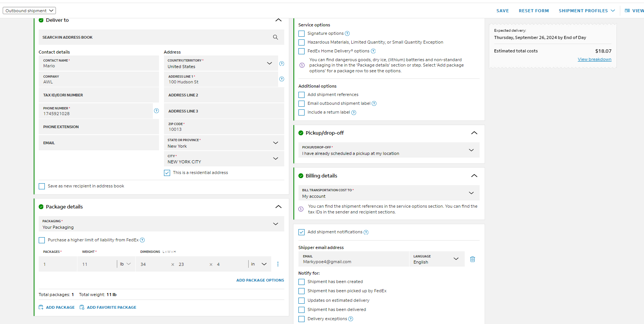Click green check icon beside Deliver to heading
Image resolution: width=644 pixels, height=324 pixels.
pyautogui.click(x=41, y=20)
